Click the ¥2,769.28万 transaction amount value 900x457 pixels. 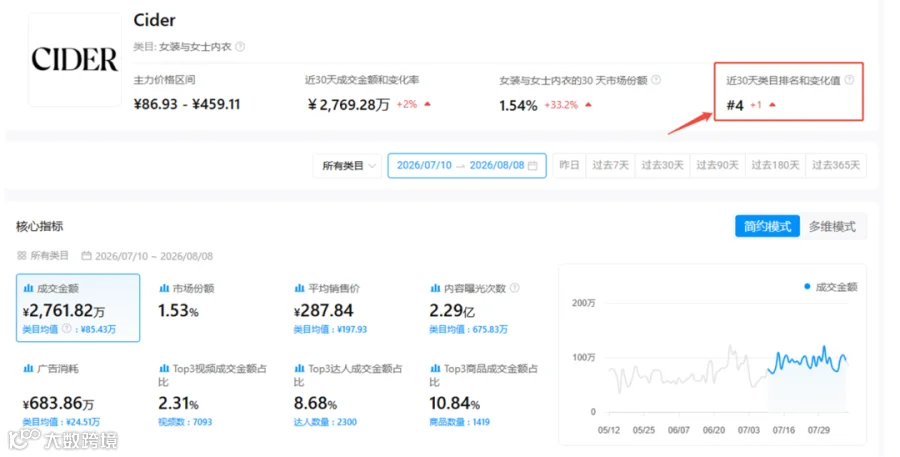coord(349,104)
